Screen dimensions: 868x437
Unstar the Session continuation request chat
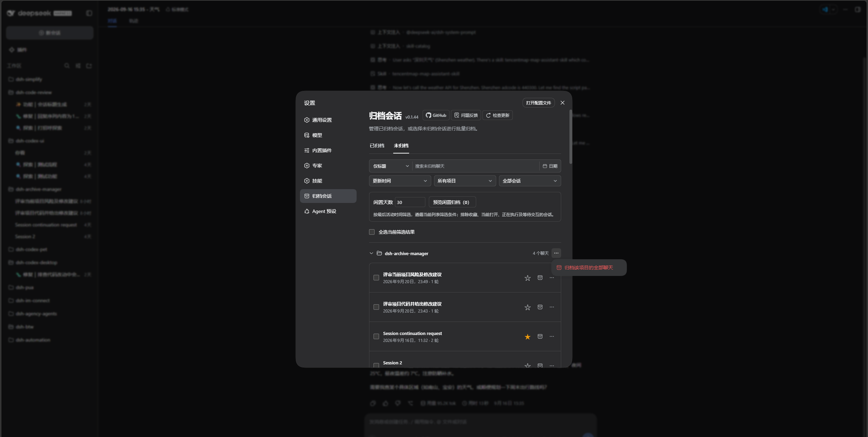tap(527, 337)
